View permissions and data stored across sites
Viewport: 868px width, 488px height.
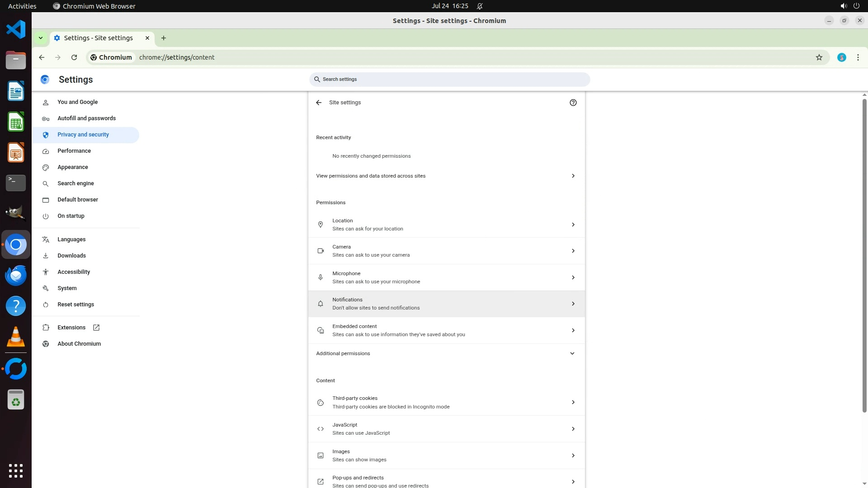coord(446,176)
